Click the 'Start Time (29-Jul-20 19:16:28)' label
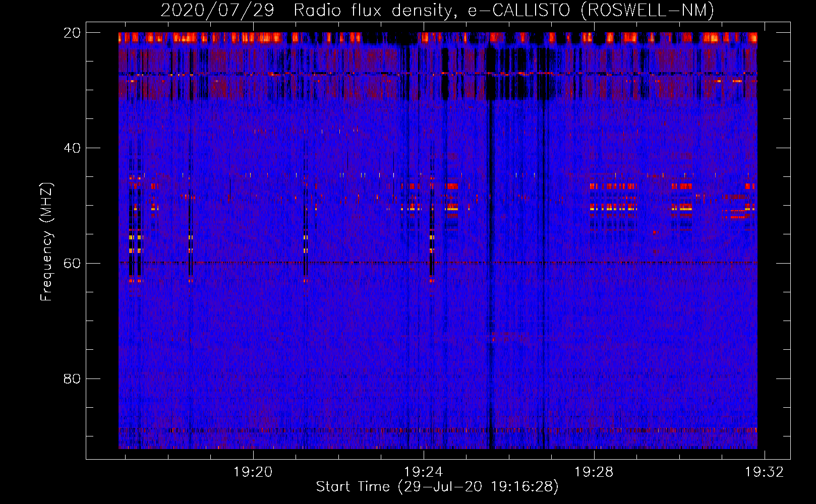The width and height of the screenshot is (816, 504). [x=437, y=487]
